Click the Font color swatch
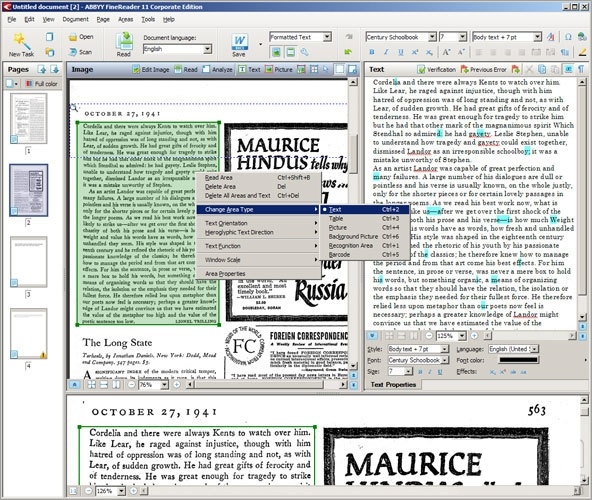This screenshot has height=500, width=592. click(518, 360)
